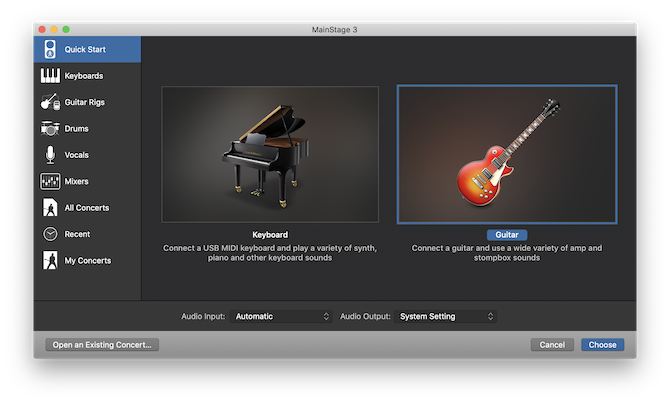Select the Quick Start speaker icon
The image size is (670, 403).
(x=50, y=49)
